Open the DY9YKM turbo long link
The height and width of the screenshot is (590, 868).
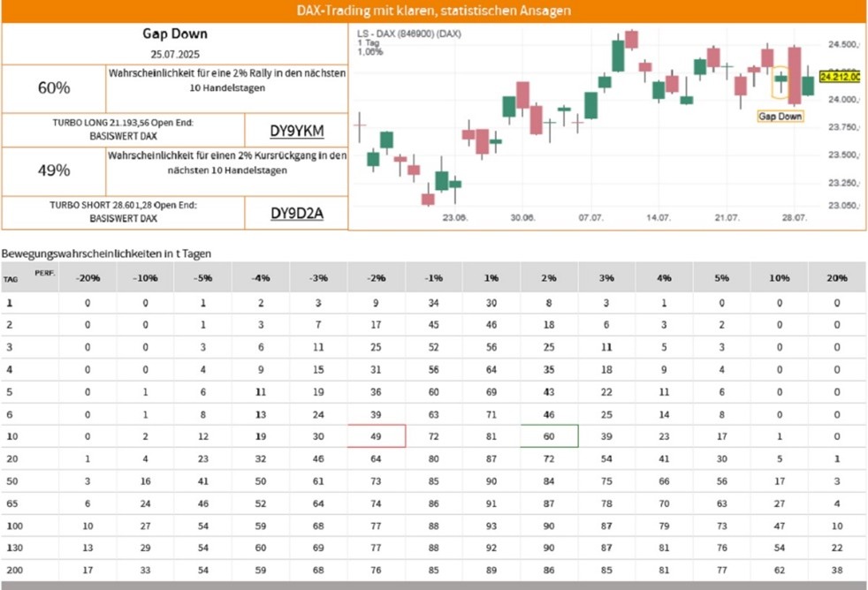pos(297,131)
